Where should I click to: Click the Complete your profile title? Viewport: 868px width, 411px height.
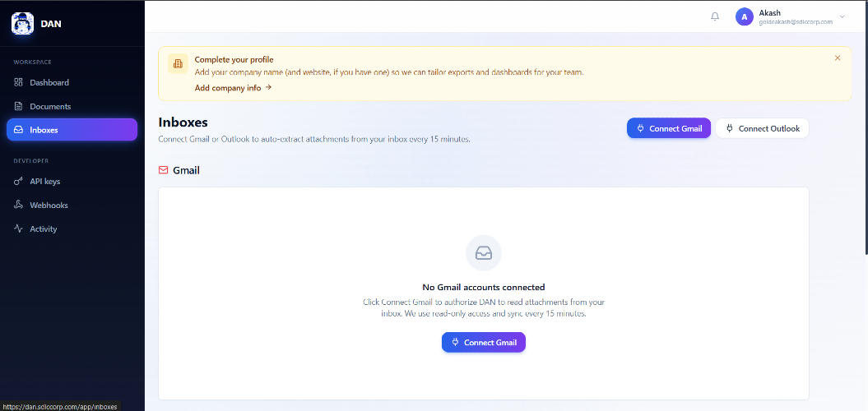tap(234, 59)
